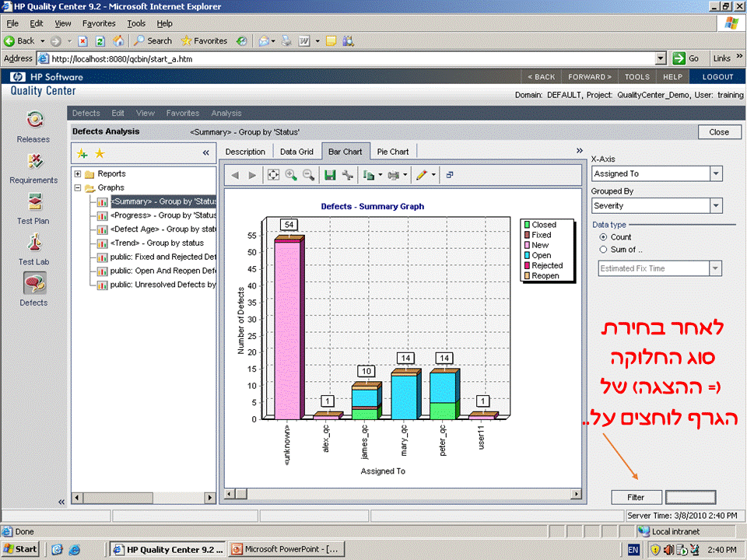Select the 'Sum of' radio button
This screenshot has width=747, height=560.
(x=603, y=250)
